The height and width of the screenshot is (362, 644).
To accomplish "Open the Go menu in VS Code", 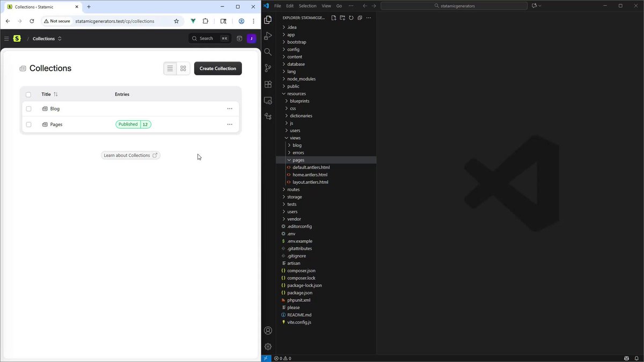I will [x=339, y=6].
